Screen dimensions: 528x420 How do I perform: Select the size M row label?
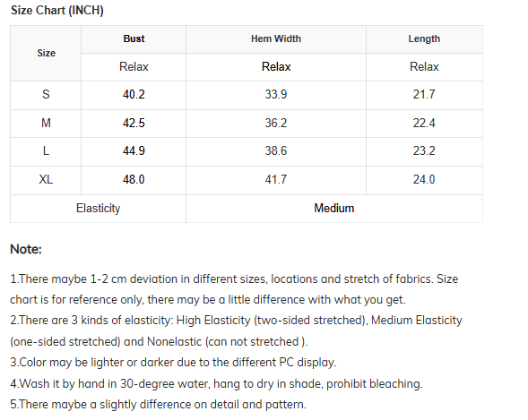[46, 123]
